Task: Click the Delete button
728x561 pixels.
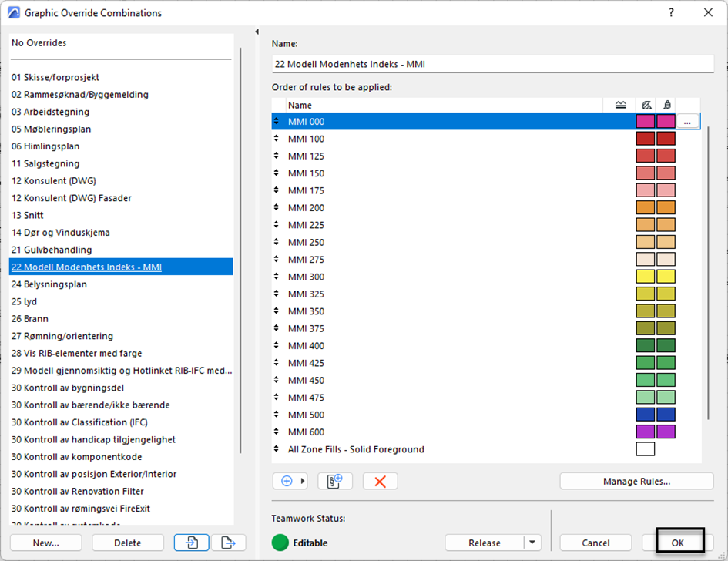Action: point(128,543)
